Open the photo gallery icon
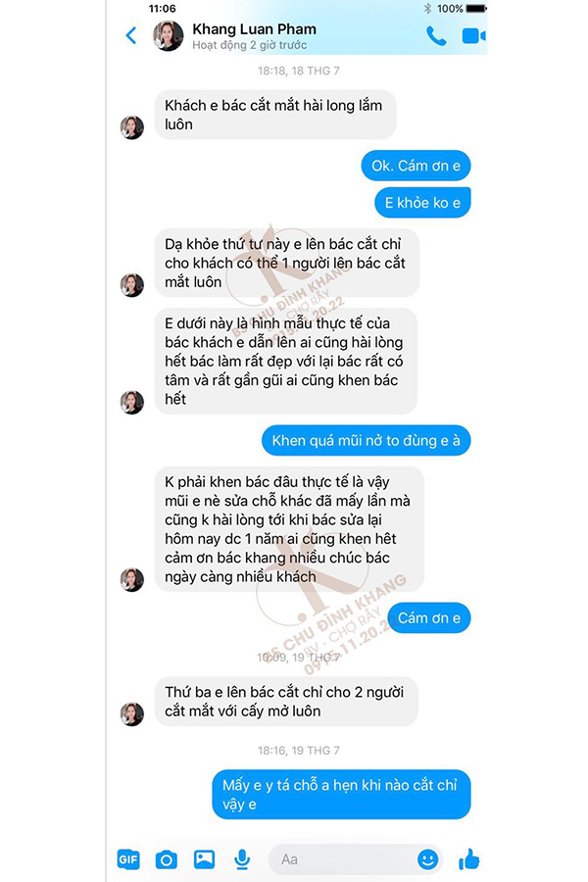588x882 pixels. click(x=204, y=858)
